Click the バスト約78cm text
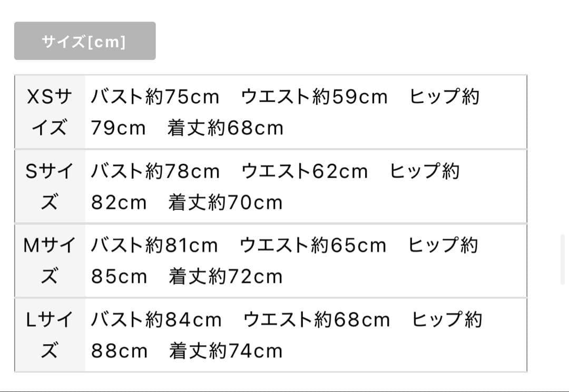This screenshot has width=569, height=392. tap(155, 171)
